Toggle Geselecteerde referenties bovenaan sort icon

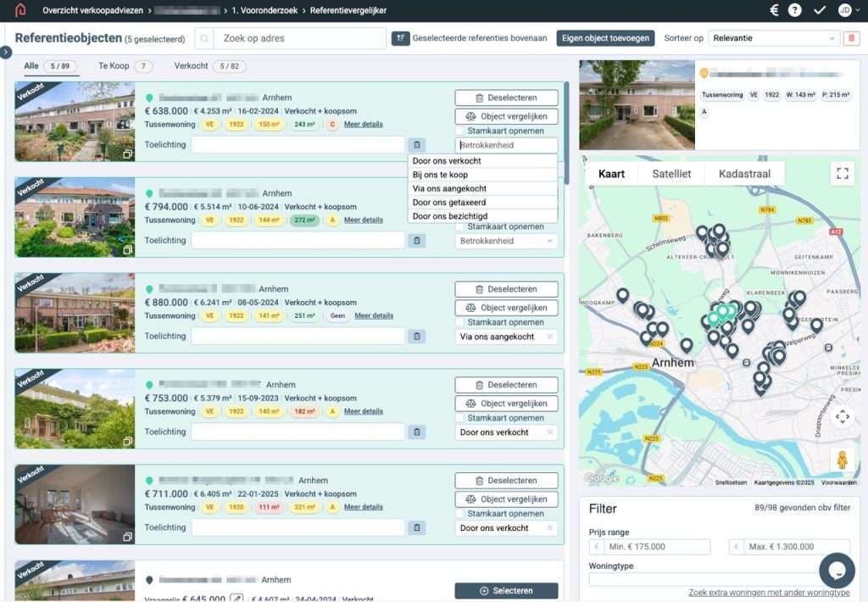pyautogui.click(x=400, y=38)
